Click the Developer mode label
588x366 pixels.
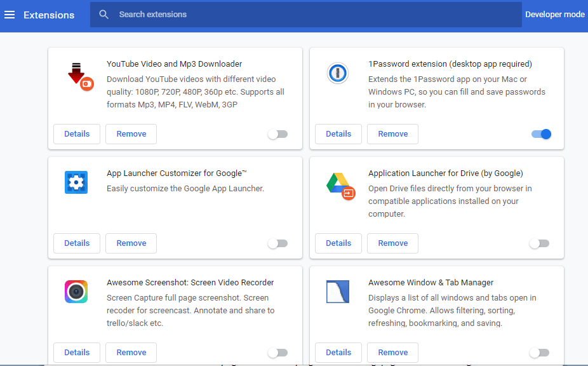point(554,15)
